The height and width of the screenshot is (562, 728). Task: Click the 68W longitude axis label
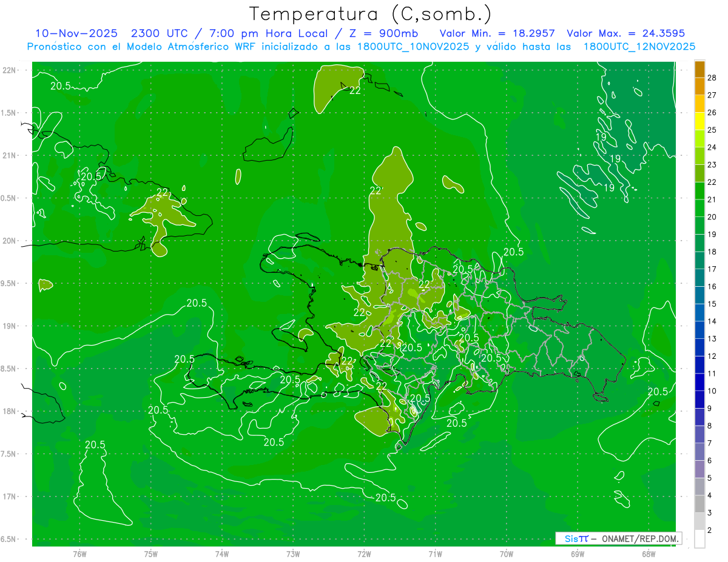(x=649, y=554)
